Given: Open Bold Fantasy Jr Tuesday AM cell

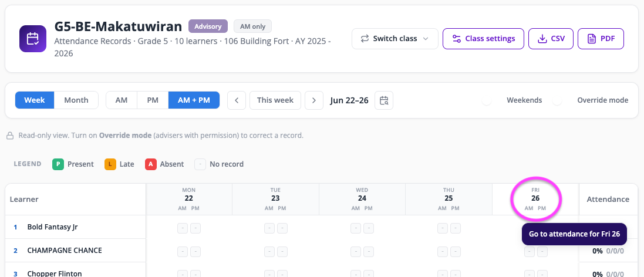Looking at the screenshot, I should [x=269, y=228].
